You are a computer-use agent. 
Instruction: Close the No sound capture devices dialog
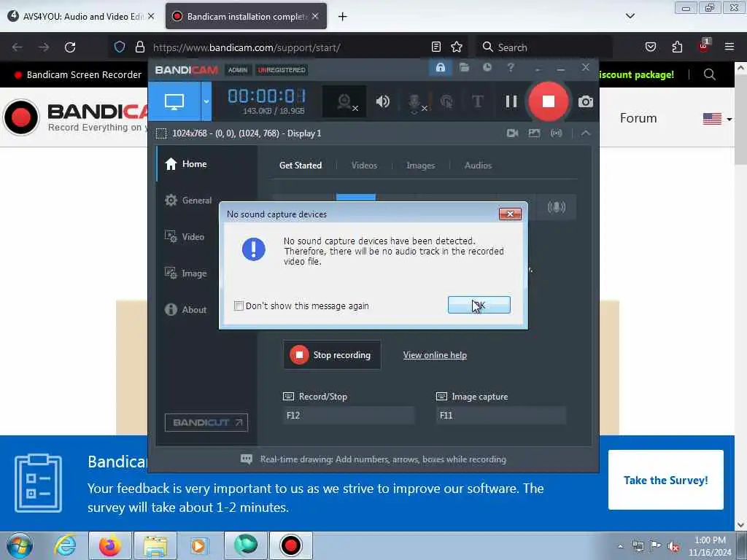(510, 214)
